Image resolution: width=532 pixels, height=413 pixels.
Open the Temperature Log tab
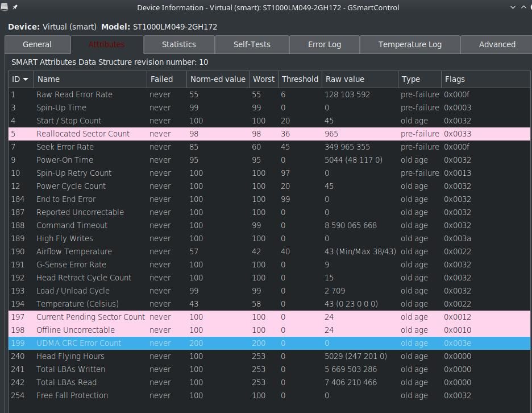410,44
